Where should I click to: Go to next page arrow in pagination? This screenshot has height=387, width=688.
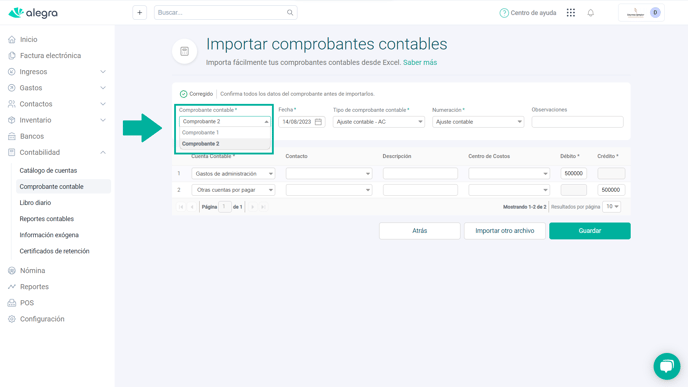(252, 207)
